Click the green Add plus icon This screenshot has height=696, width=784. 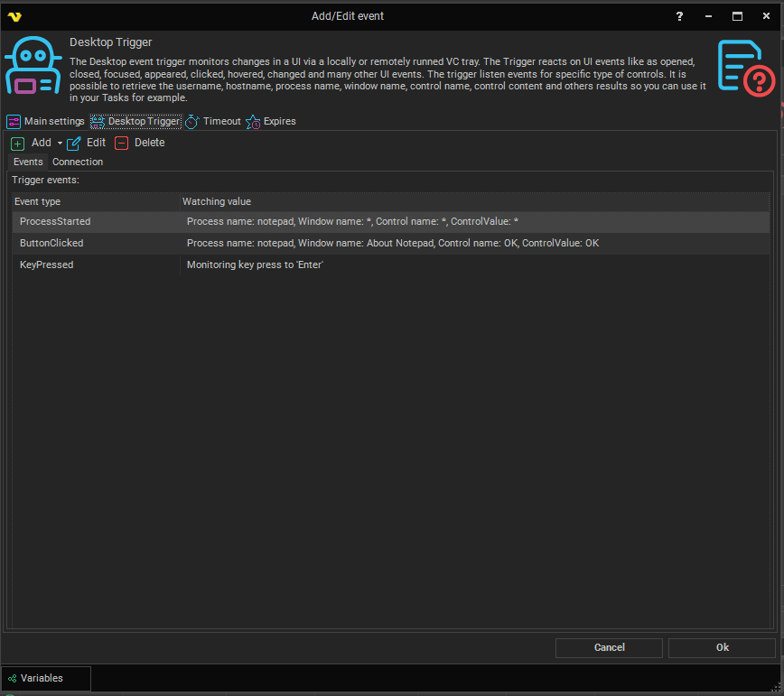(x=17, y=144)
